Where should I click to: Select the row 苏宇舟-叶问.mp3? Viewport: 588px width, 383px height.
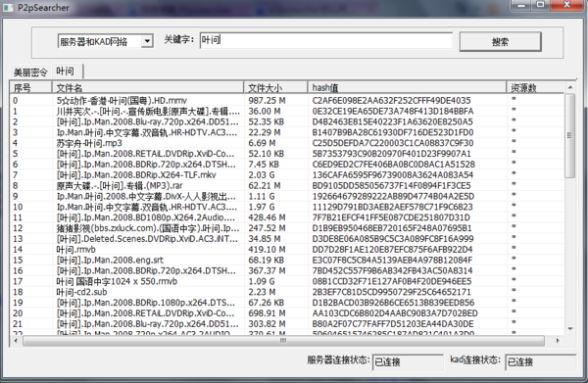click(x=287, y=143)
